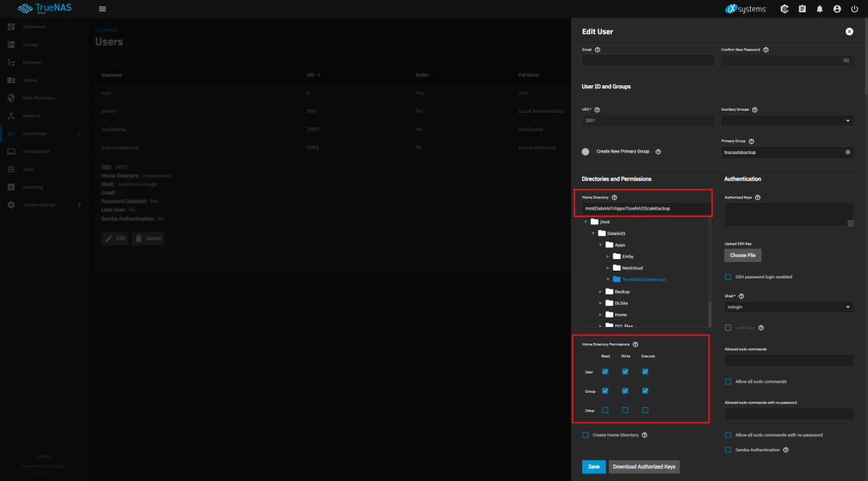Open the user account icon in header
Viewport: 868px width, 481px height.
tap(837, 9)
